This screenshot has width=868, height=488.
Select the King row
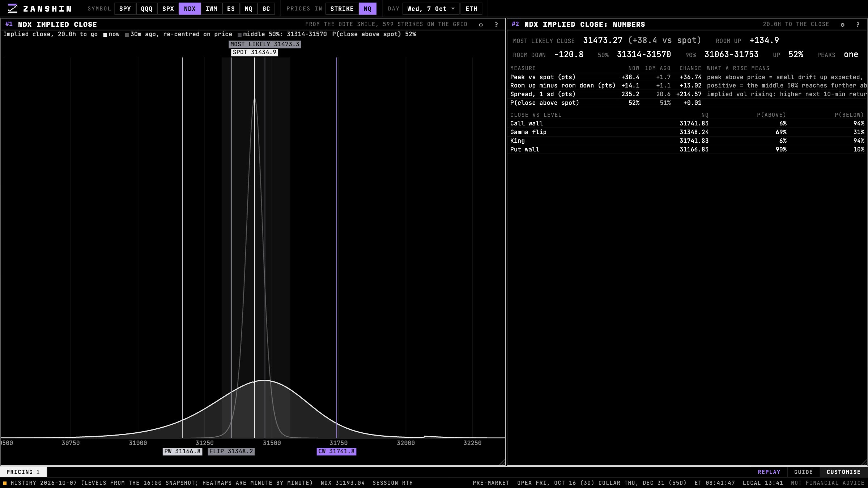(687, 141)
